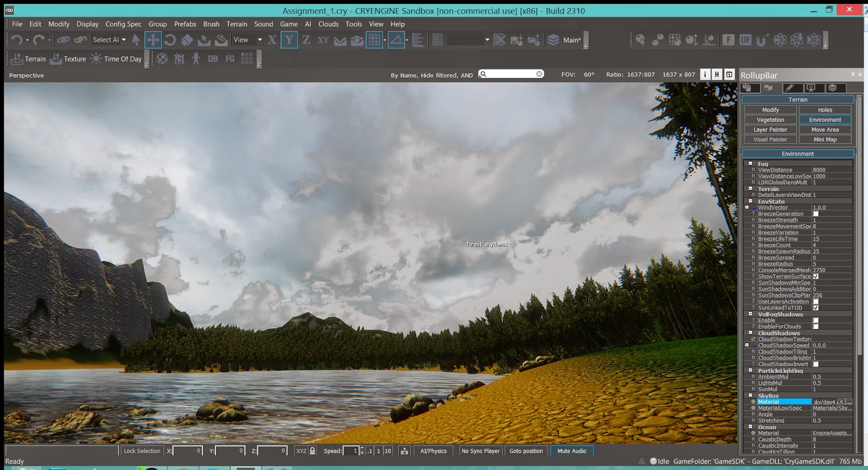Image resolution: width=868 pixels, height=470 pixels.
Task: Click the Vegetation terrain button
Action: [x=770, y=120]
